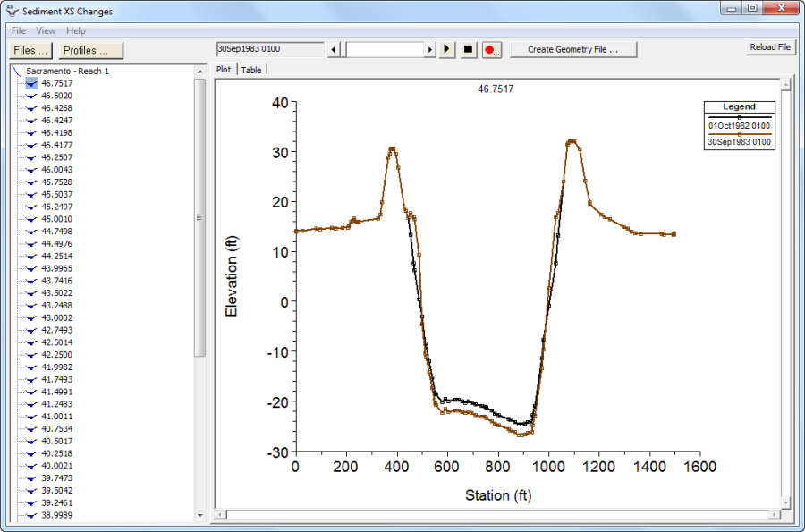Screen dimensions: 805x532
Task: Open the View menu
Action: point(46,30)
